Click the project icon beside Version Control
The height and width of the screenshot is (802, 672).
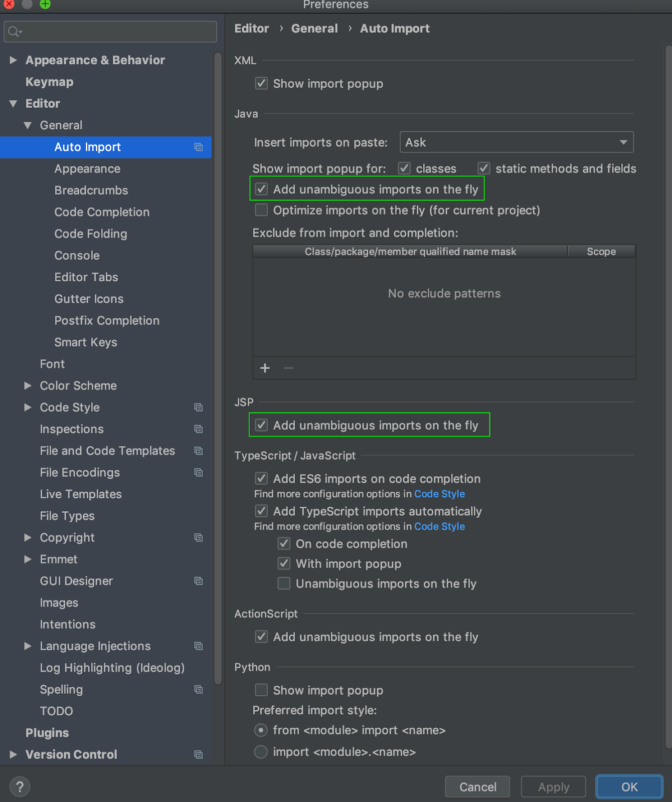coord(198,754)
